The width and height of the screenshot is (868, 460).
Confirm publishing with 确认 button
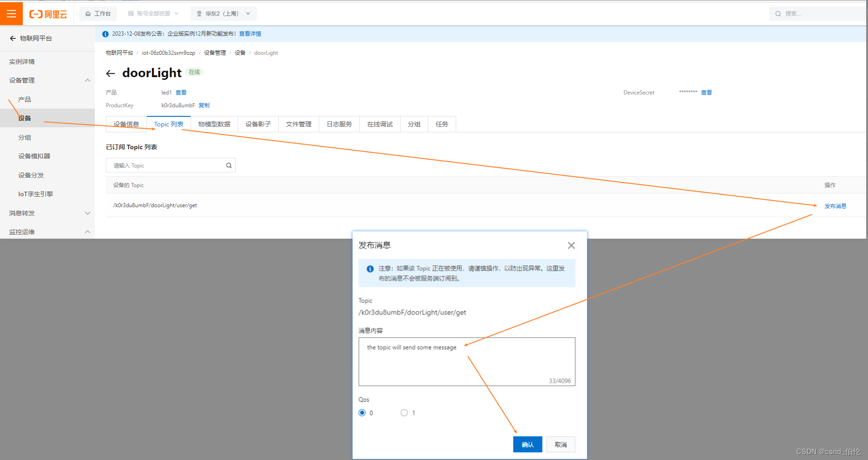[x=528, y=444]
